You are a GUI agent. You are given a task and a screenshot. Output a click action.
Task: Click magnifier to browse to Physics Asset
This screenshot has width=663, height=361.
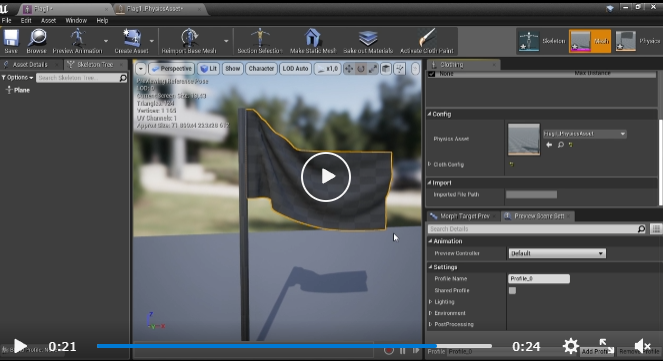coord(561,145)
